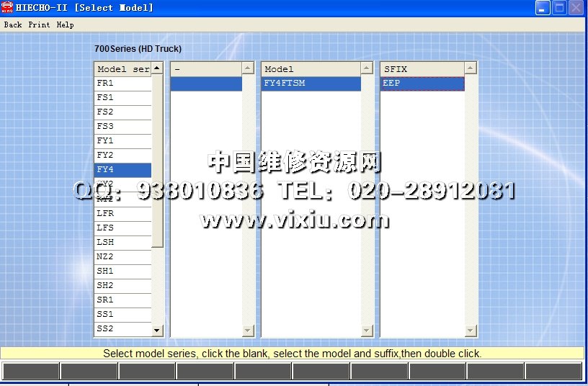This screenshot has height=386, width=588.
Task: Open the Back menu
Action: [x=12, y=24]
